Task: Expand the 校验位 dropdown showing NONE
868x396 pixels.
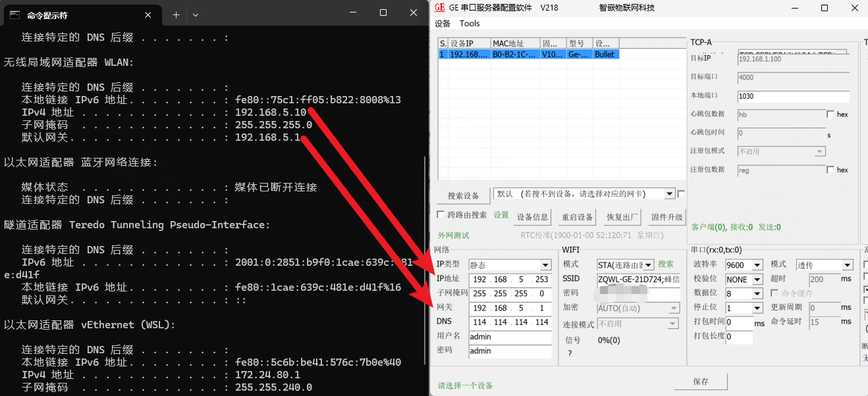Action: pos(757,280)
